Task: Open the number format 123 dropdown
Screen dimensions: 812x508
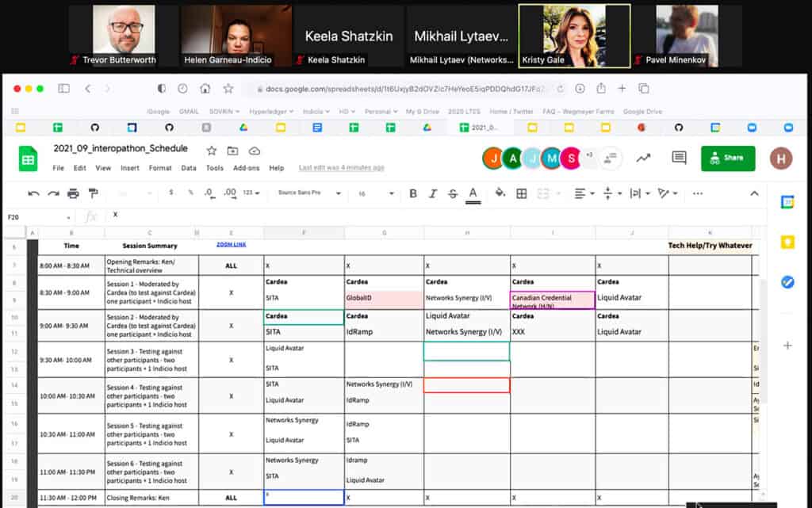Action: coord(251,193)
